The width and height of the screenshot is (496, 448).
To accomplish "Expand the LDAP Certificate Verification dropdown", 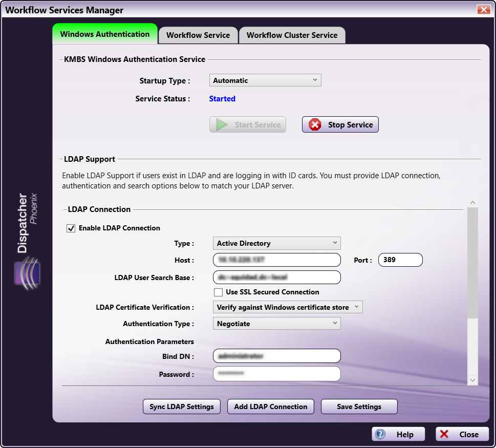I will (288, 307).
